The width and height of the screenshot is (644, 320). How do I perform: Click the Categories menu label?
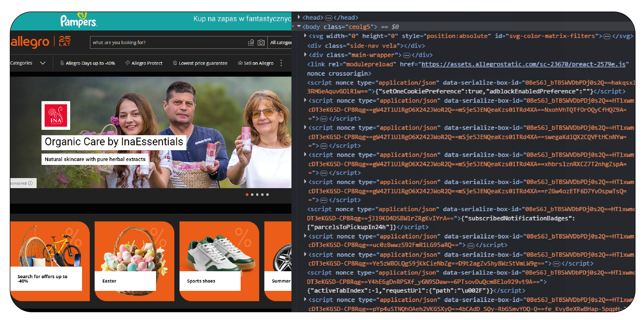(x=21, y=63)
